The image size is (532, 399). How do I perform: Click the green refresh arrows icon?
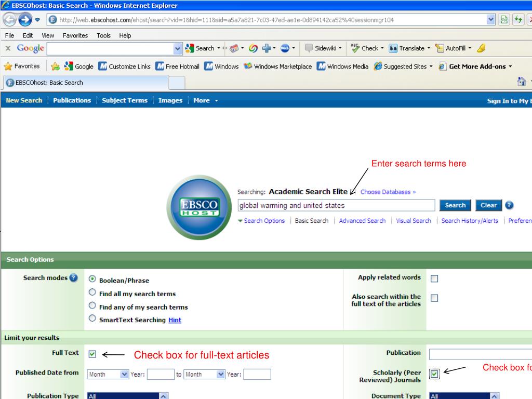click(x=518, y=20)
